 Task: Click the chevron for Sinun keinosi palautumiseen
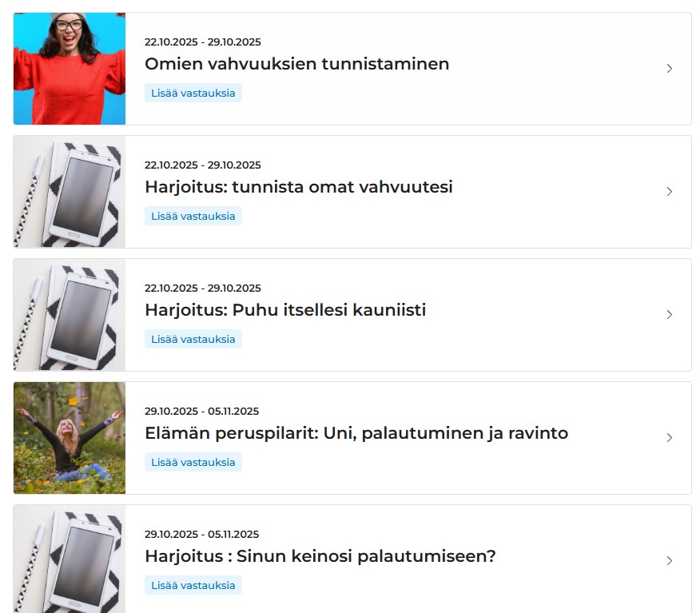click(669, 561)
